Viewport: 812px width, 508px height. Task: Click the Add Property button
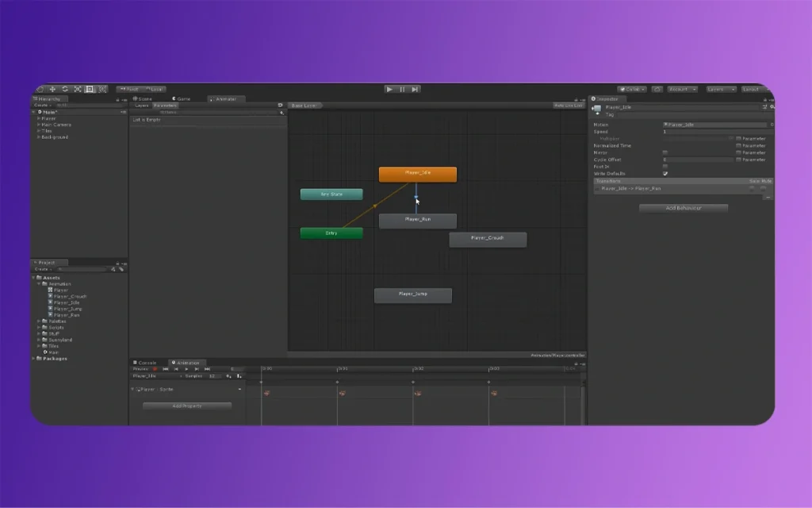186,406
